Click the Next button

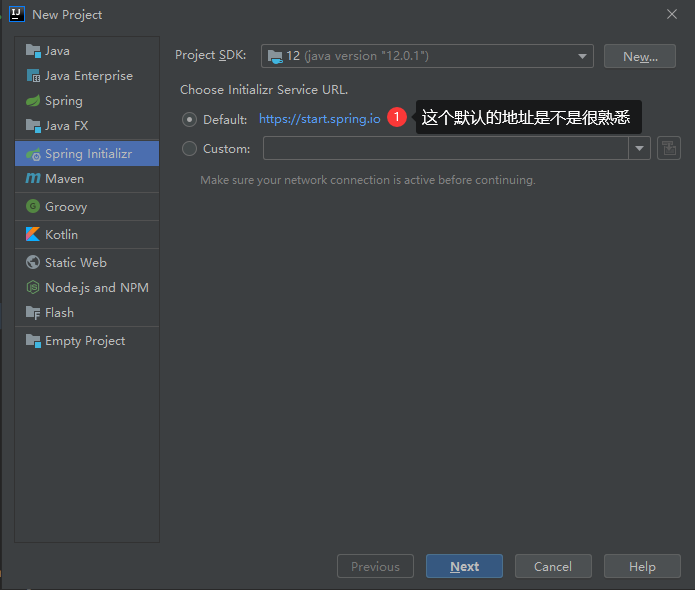pos(465,566)
